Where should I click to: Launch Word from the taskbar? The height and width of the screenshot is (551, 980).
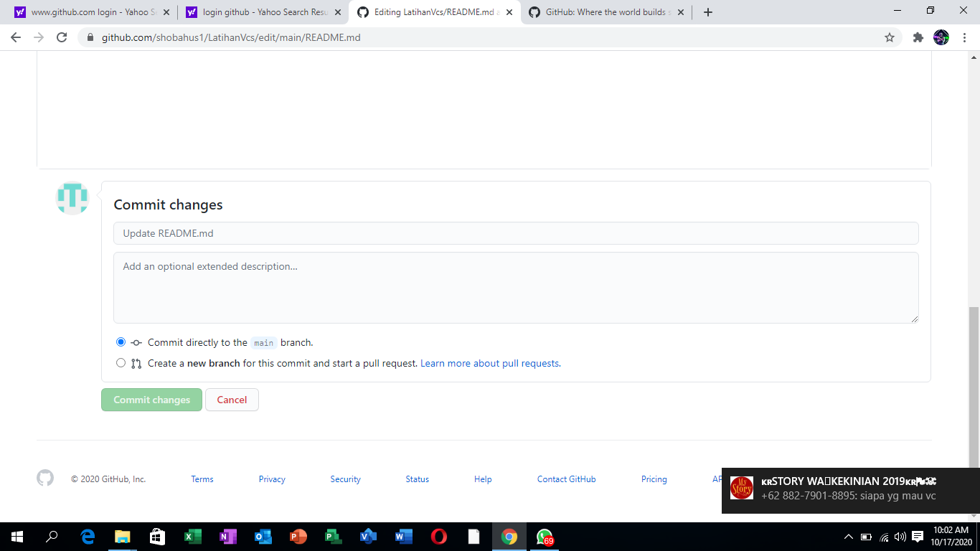tap(403, 536)
